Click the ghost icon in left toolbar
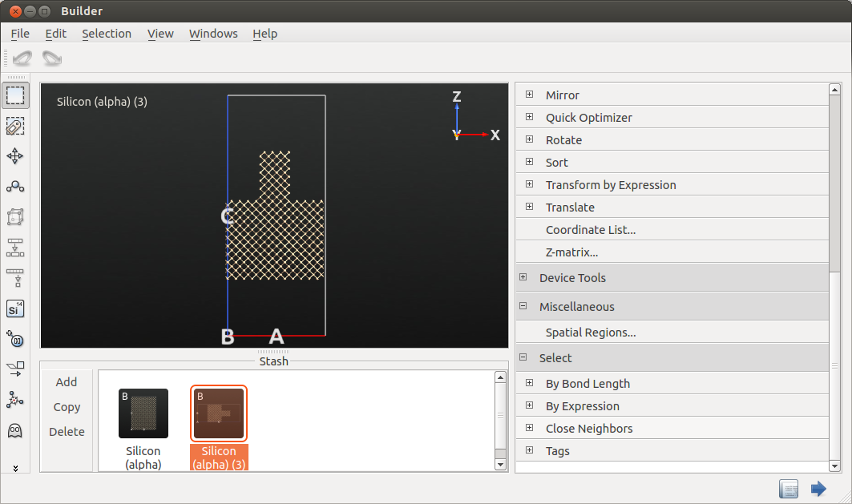The height and width of the screenshot is (504, 852). (x=15, y=430)
